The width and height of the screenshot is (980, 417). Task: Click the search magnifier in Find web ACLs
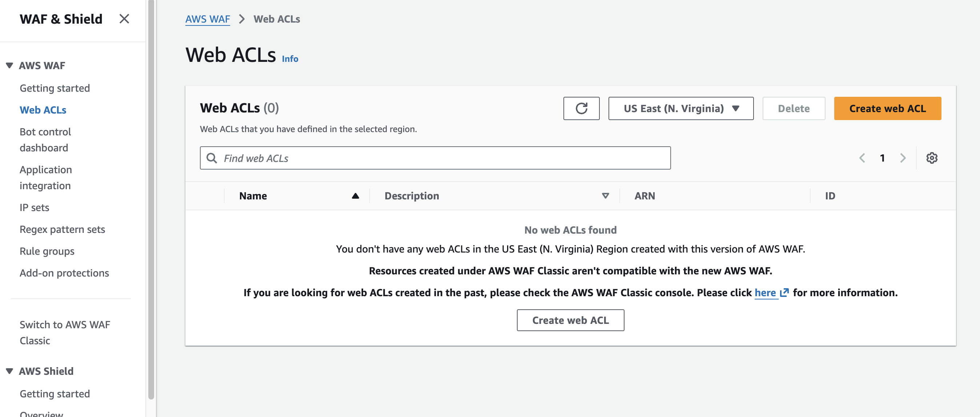pos(212,158)
